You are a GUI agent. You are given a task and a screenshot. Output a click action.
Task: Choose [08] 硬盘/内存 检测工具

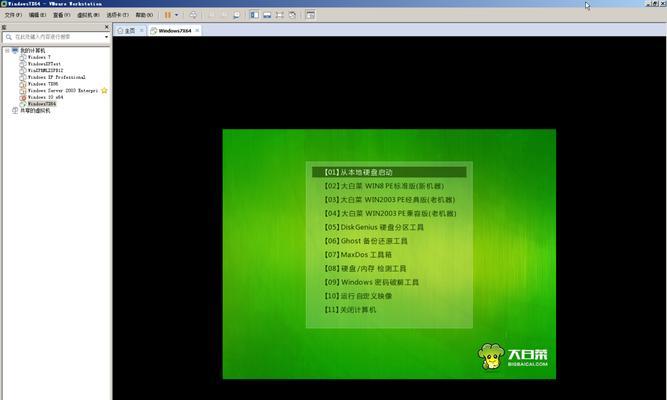pos(365,269)
